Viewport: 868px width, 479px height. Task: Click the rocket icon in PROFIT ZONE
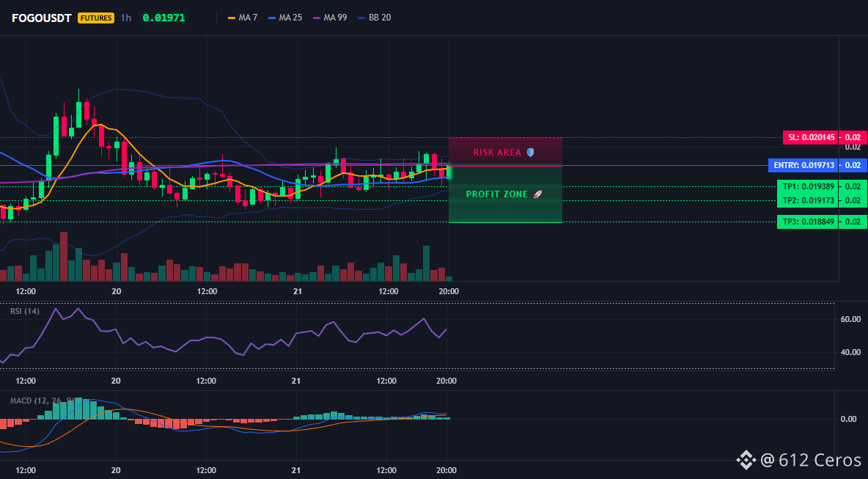click(x=537, y=194)
